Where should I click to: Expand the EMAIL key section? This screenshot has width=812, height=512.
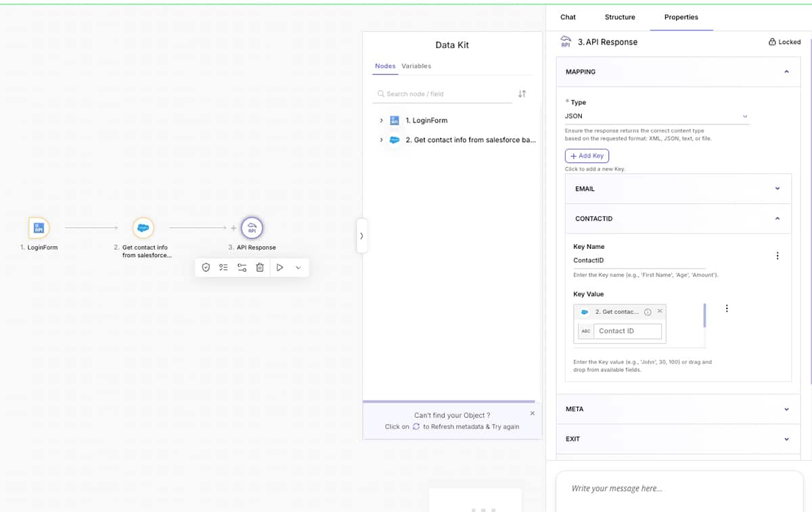(777, 189)
